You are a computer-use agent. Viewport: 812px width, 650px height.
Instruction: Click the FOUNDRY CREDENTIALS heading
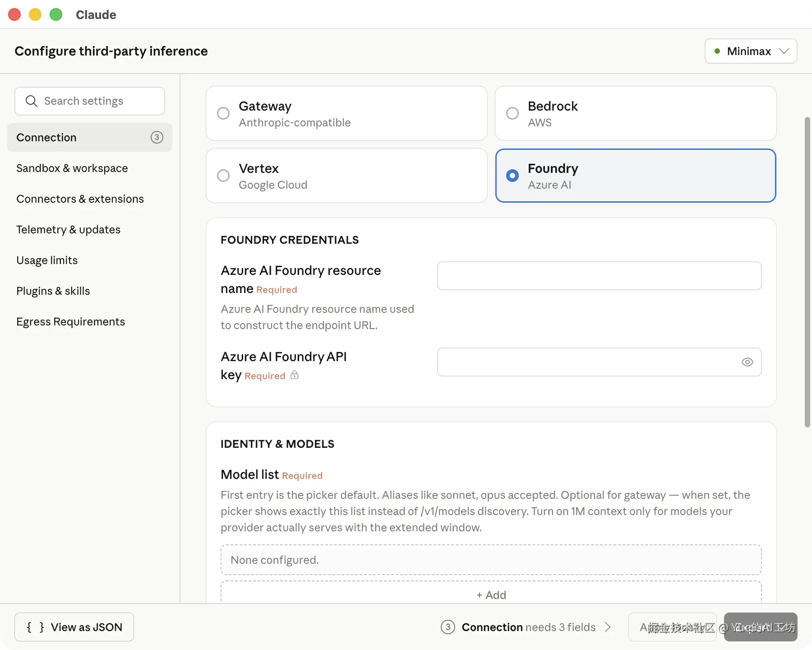click(x=290, y=240)
